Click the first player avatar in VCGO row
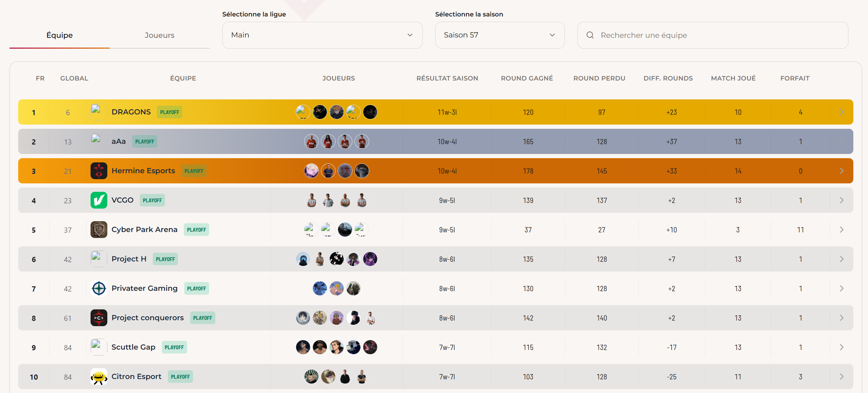The width and height of the screenshot is (868, 393). 311,200
